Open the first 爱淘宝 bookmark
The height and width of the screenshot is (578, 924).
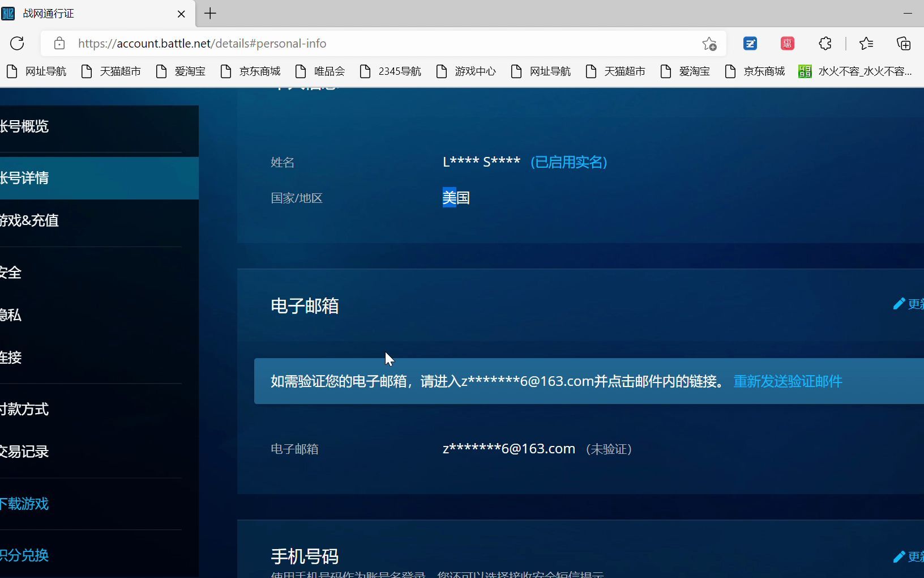coord(181,71)
